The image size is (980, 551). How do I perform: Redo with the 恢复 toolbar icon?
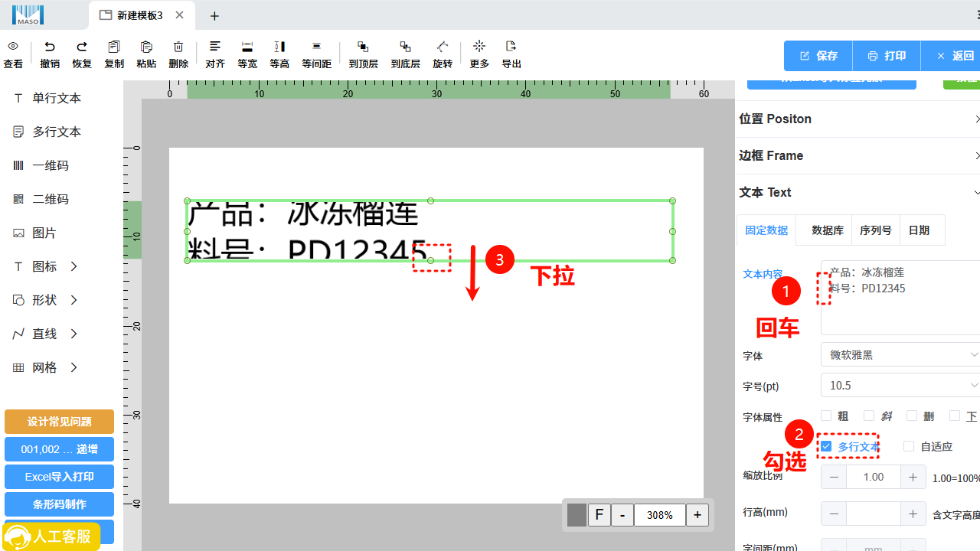click(82, 47)
